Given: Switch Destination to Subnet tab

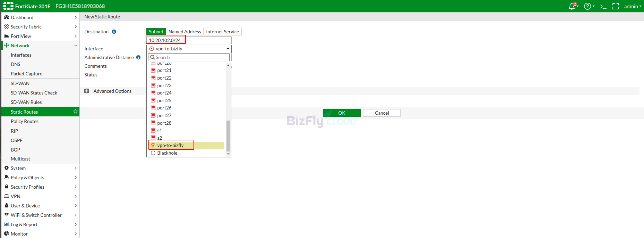Looking at the screenshot, I should (x=156, y=32).
